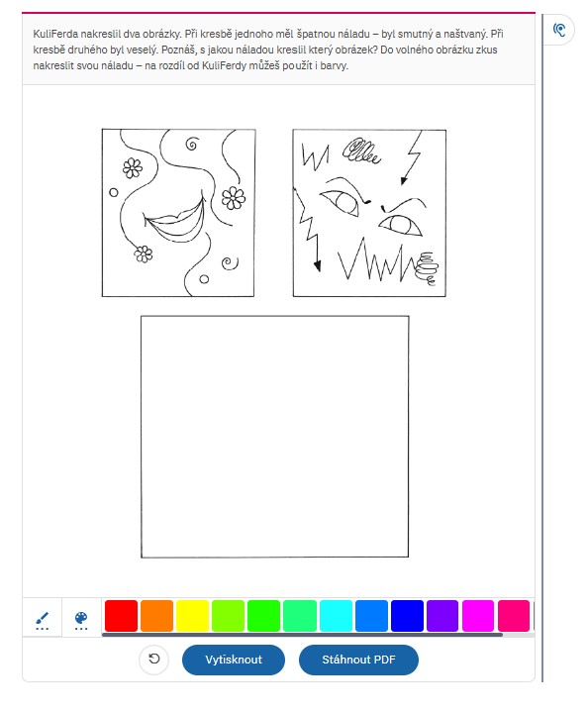Open the color palette icon
The height and width of the screenshot is (713, 588).
81,620
